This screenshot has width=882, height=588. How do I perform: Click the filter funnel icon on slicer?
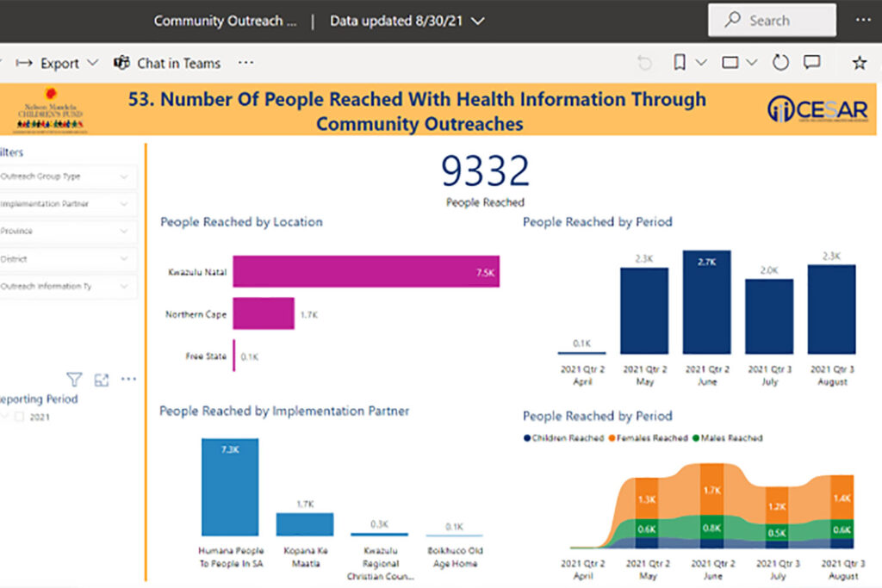[x=74, y=380]
